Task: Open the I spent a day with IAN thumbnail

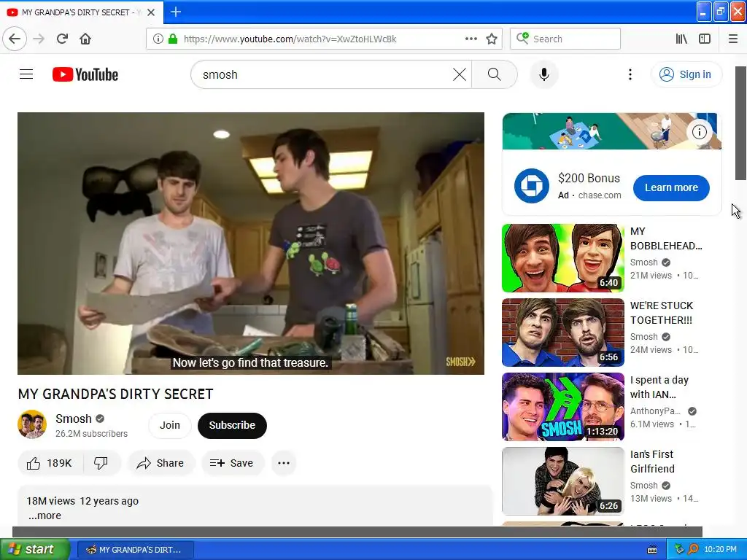Action: tap(562, 407)
